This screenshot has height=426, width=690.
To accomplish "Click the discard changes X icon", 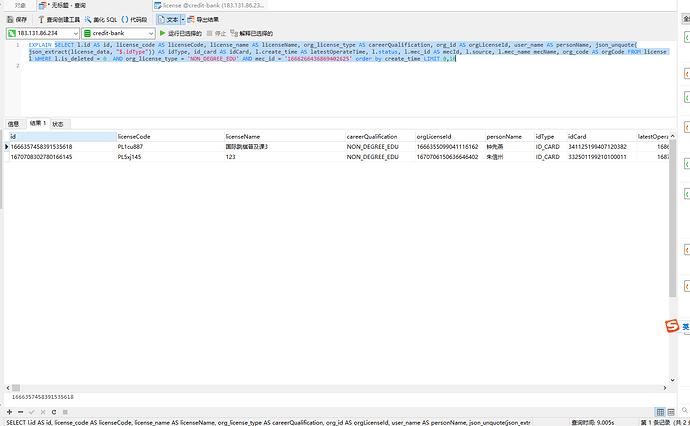I will [x=43, y=412].
